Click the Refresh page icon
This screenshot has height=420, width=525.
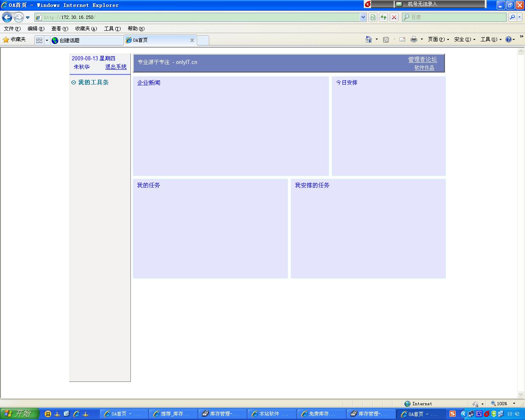point(383,17)
